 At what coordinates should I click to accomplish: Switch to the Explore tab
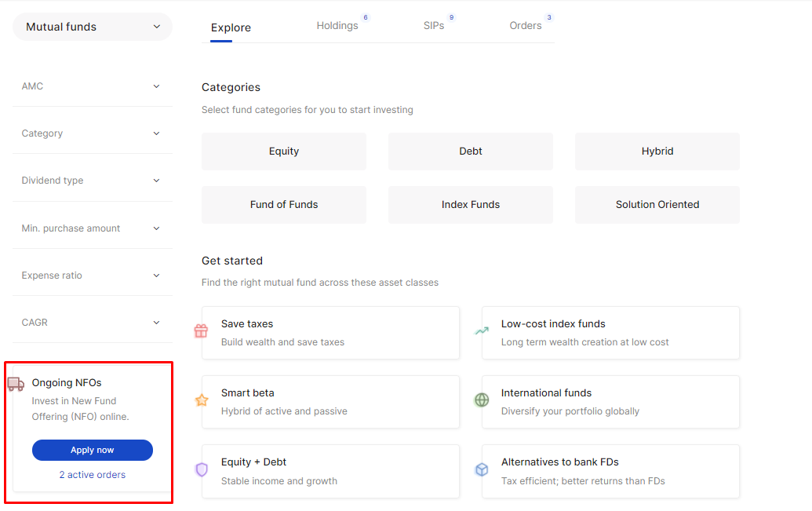pyautogui.click(x=231, y=27)
